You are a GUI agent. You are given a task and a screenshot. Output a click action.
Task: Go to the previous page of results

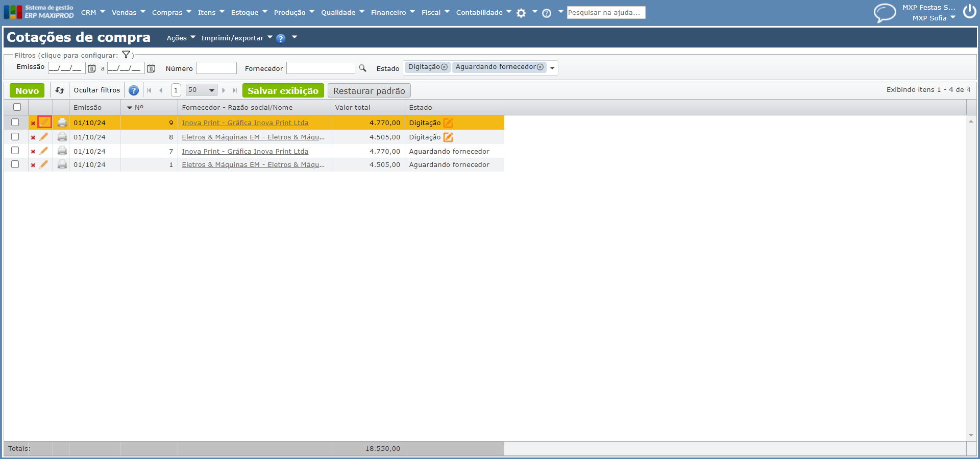(x=161, y=90)
